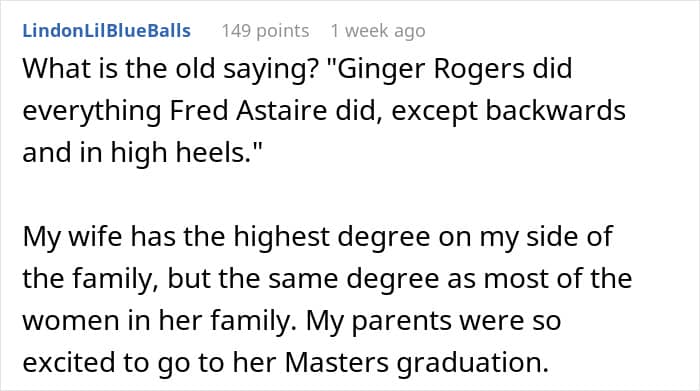Click the word 'everything' in the quote
Image resolution: width=700 pixels, height=391 pixels.
pyautogui.click(x=92, y=112)
